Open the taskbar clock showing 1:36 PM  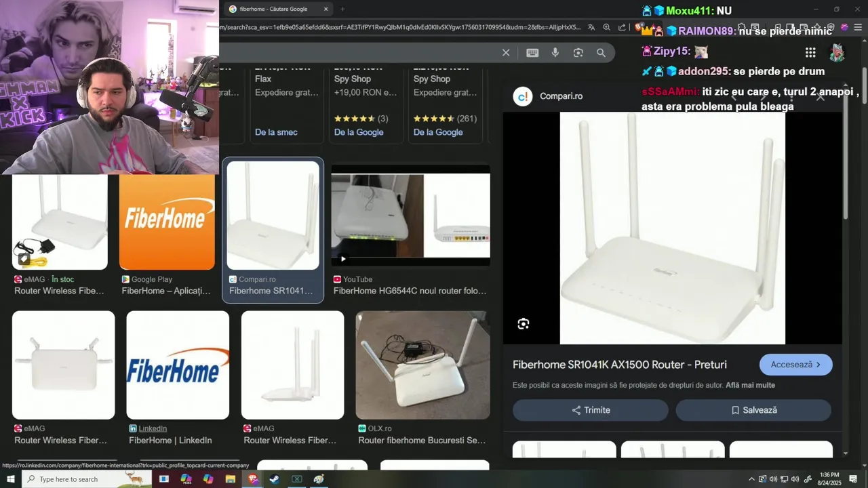point(829,479)
